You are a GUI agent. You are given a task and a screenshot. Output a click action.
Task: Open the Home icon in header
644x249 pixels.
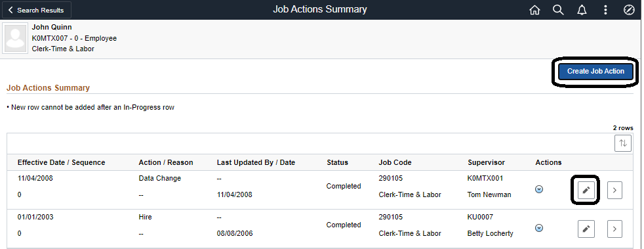pos(534,10)
